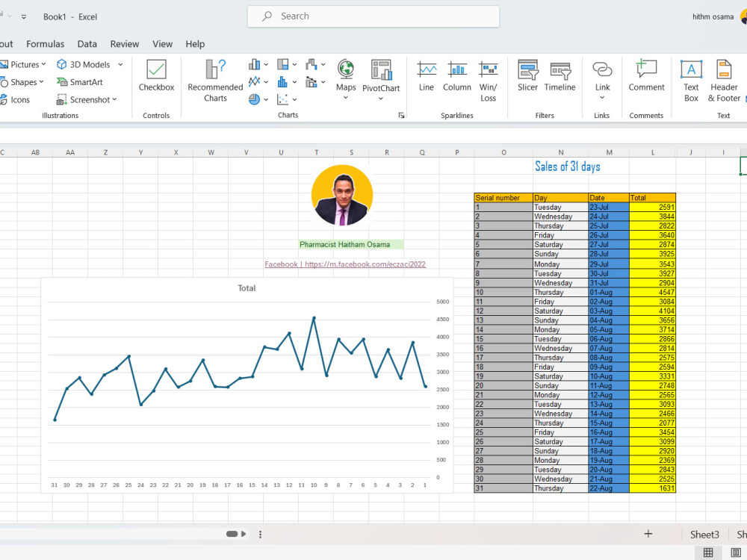Viewport: 747px width, 560px height.
Task: Insert Icons illustration
Action: coord(15,99)
